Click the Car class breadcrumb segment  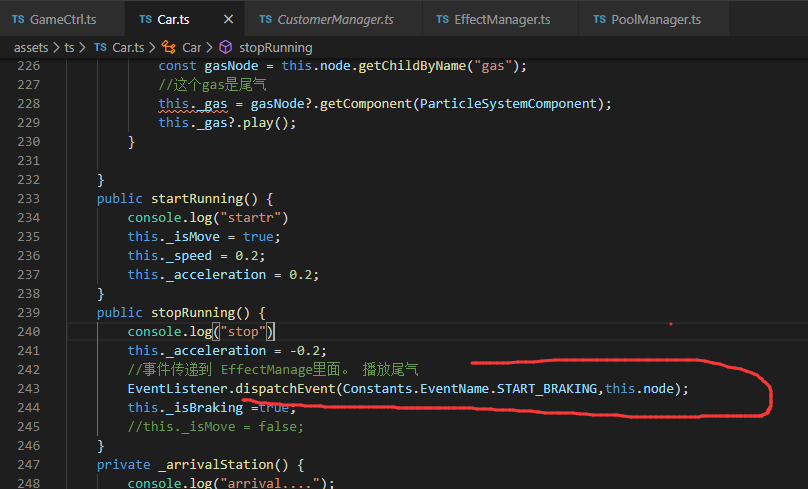(192, 47)
